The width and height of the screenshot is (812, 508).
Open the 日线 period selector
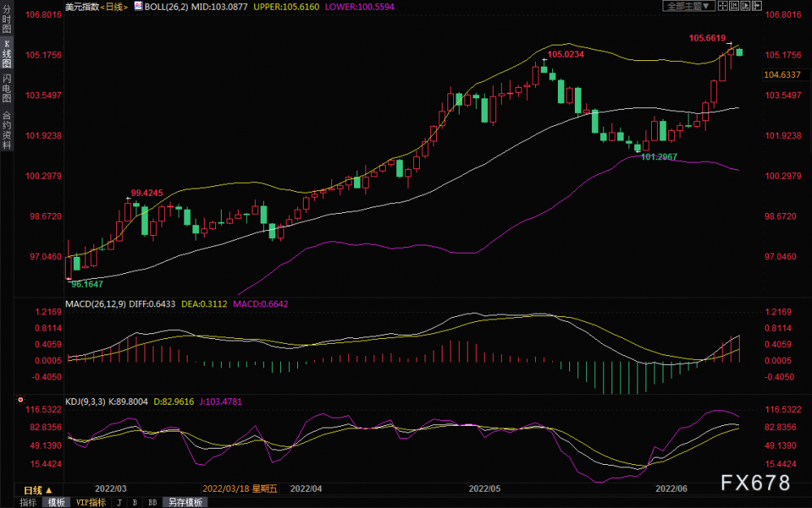coord(38,490)
